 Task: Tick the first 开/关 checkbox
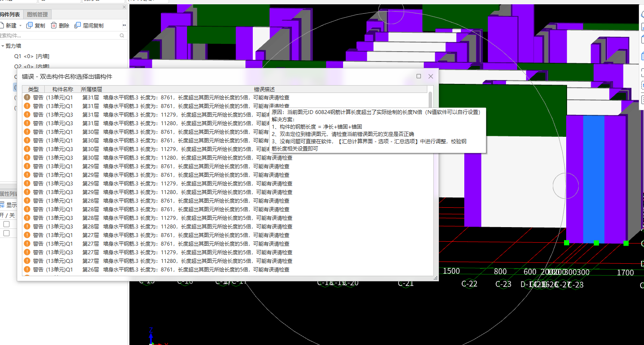point(6,224)
